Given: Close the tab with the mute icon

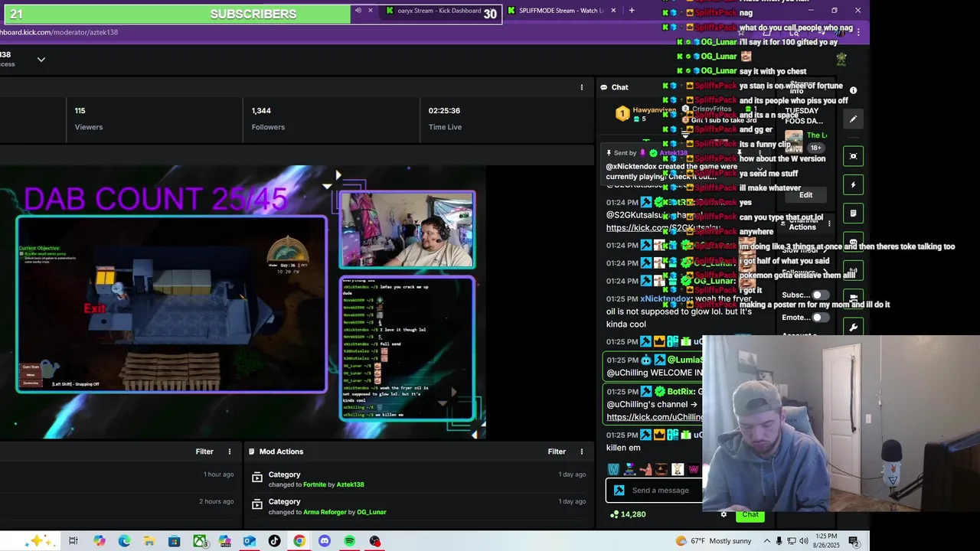Looking at the screenshot, I should click(x=371, y=11).
